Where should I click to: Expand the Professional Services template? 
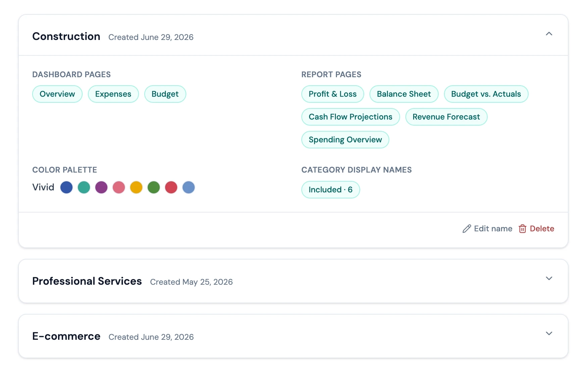549,278
